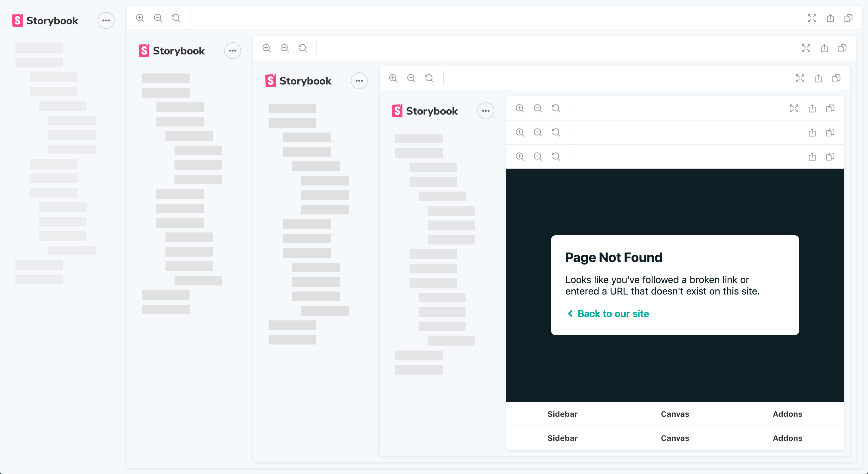The width and height of the screenshot is (868, 474).
Task: Switch to the bottom Addons tab
Action: pyautogui.click(x=788, y=438)
